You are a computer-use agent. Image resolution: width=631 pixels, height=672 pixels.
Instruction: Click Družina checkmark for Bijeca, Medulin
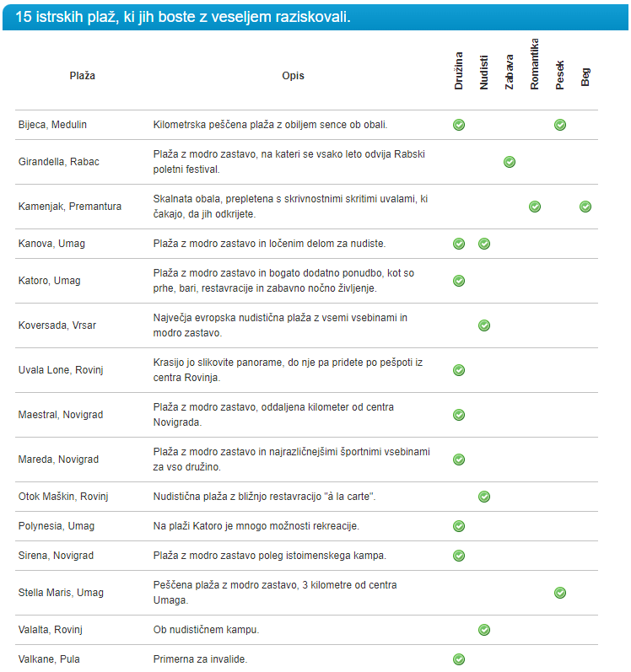pyautogui.click(x=459, y=125)
